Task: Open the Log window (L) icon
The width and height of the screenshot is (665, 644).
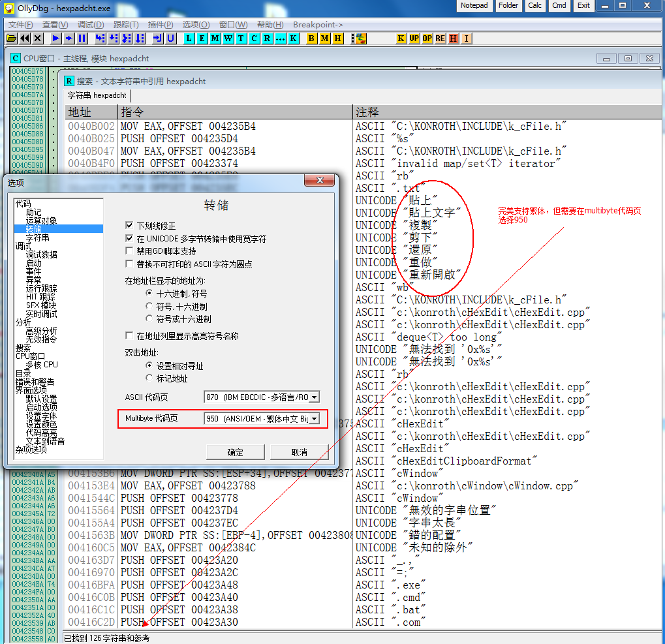Action: pos(189,38)
